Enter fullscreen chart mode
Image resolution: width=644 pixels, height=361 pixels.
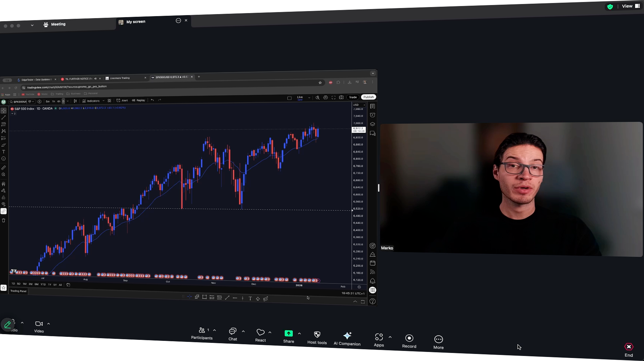coord(334,98)
